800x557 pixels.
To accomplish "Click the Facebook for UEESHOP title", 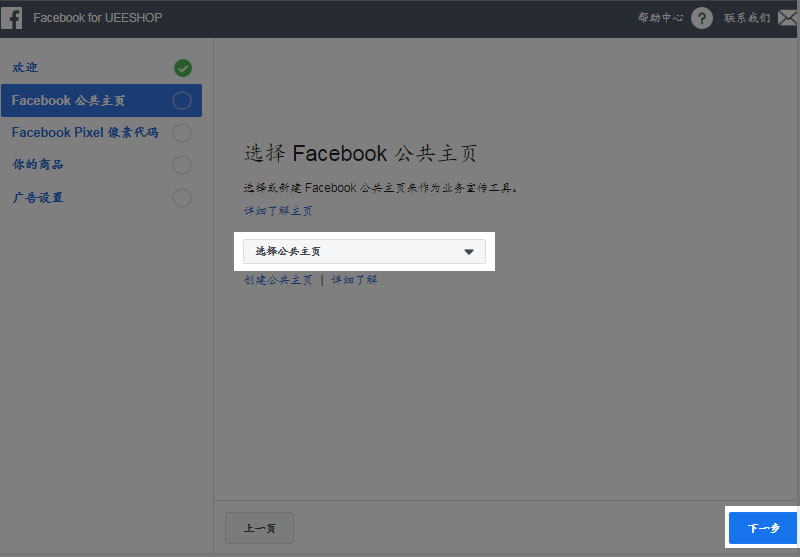I will 98,18.
